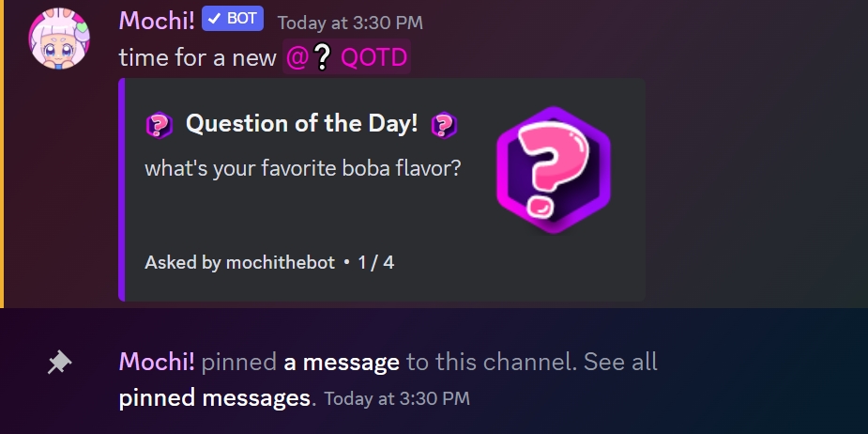868x434 pixels.
Task: Click the 'Asked by mochithebot' footer
Action: click(x=239, y=262)
